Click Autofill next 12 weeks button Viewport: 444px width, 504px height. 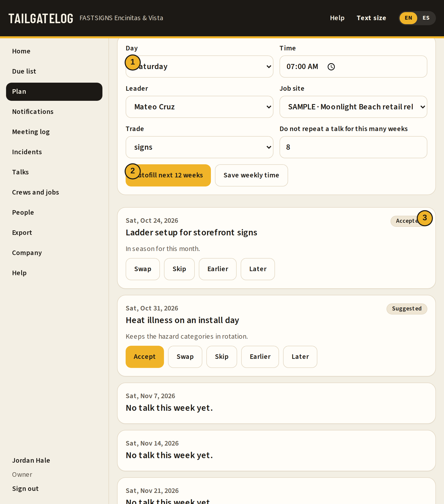click(168, 175)
